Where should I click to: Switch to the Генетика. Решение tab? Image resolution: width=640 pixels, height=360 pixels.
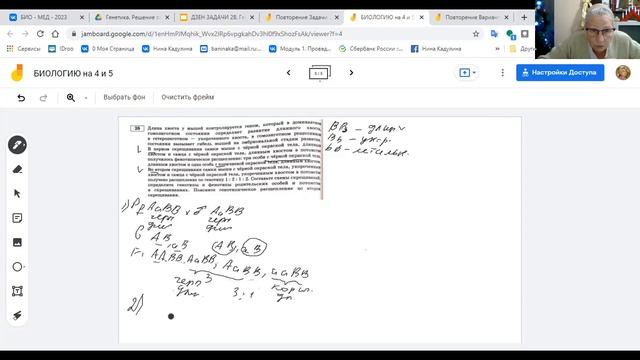tap(130, 17)
